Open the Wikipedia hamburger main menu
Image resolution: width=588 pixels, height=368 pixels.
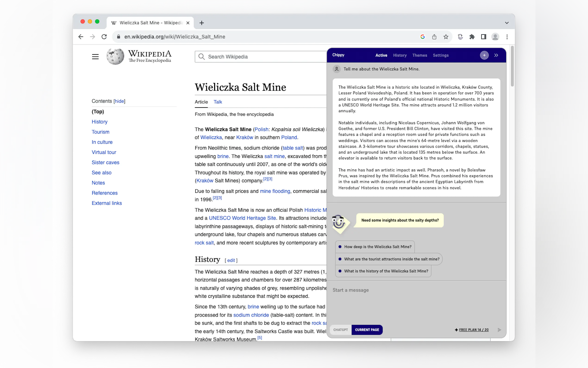pos(95,57)
